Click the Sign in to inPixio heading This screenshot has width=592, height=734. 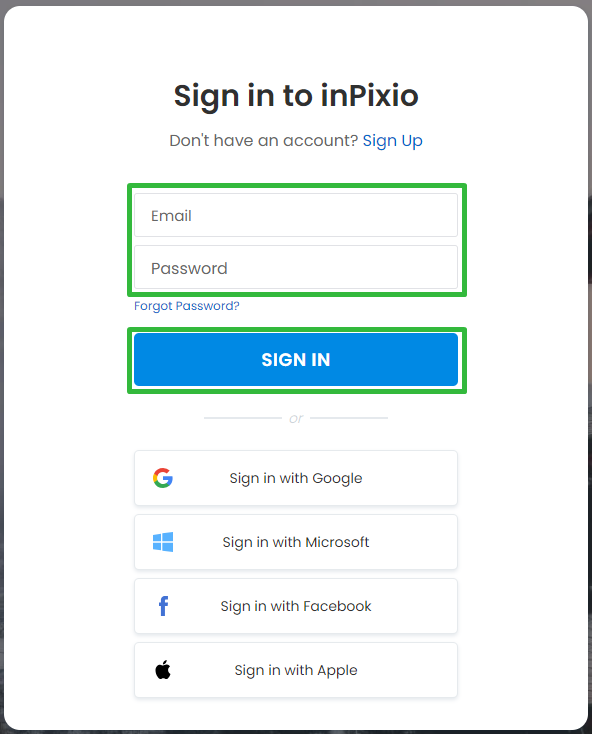(x=296, y=96)
